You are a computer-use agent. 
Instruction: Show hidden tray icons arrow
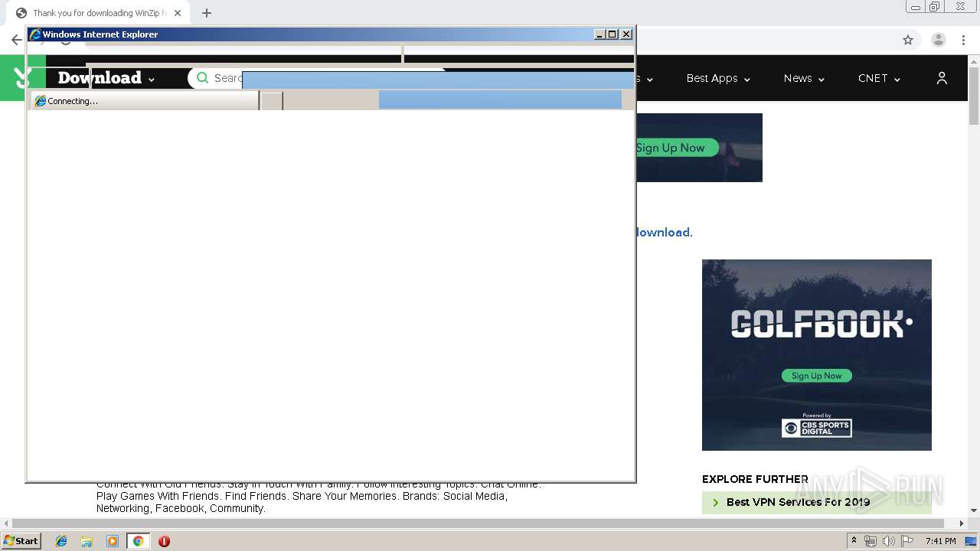tap(854, 541)
